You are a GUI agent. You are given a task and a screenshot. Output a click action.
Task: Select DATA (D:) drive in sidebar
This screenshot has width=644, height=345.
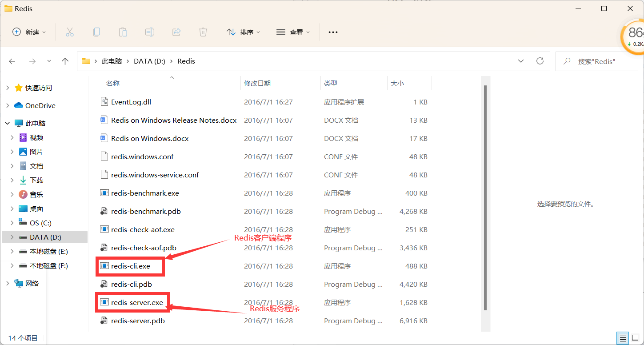(45, 237)
